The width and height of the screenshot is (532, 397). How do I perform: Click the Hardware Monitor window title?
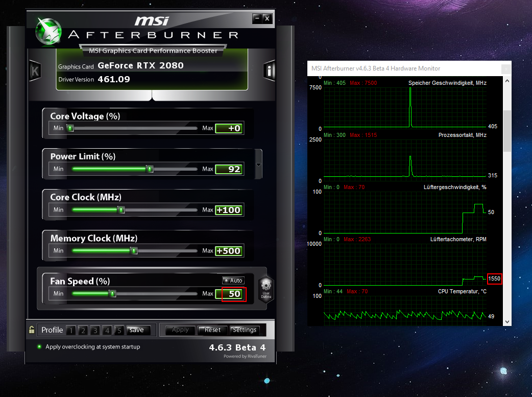(376, 68)
